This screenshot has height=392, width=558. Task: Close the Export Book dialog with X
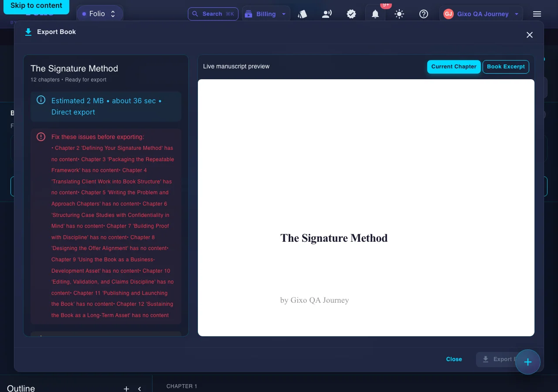tap(530, 35)
